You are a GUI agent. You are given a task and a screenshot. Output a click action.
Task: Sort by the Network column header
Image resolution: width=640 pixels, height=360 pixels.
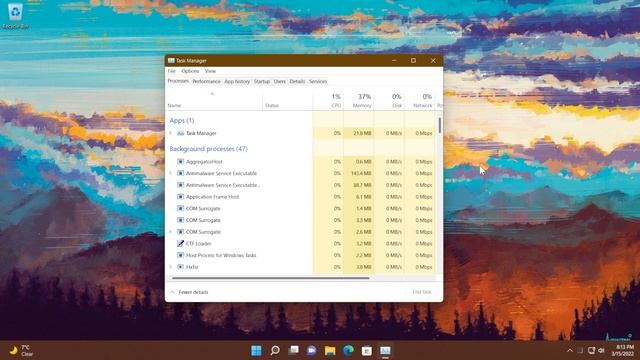[x=419, y=101]
